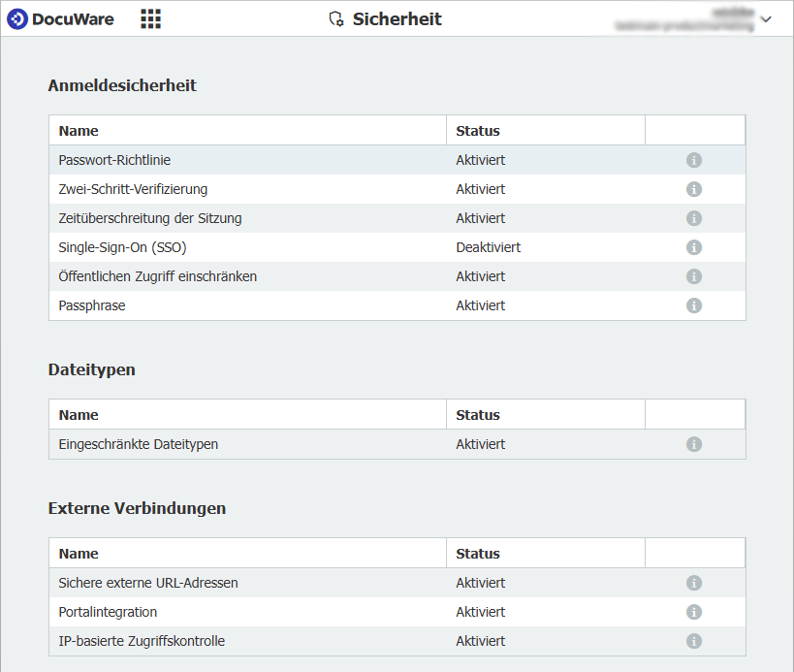Show info for IP-basierte Zugriffskontrolle

coord(694,641)
